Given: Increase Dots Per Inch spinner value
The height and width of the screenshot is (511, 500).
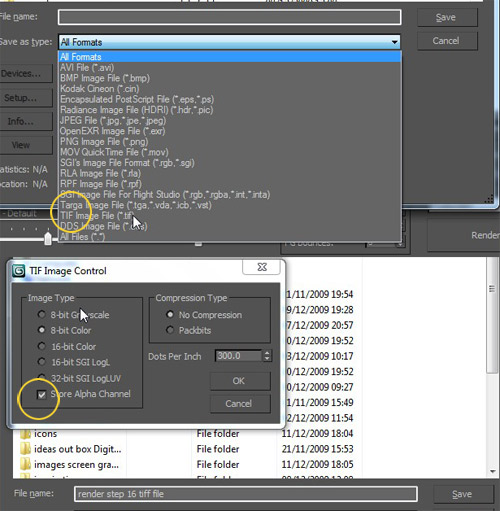Looking at the screenshot, I should point(267,353).
